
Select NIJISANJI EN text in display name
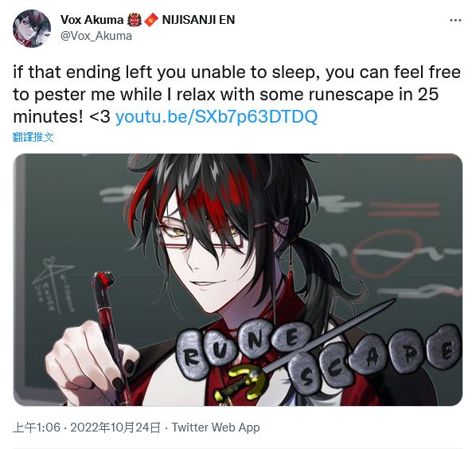tap(198, 20)
